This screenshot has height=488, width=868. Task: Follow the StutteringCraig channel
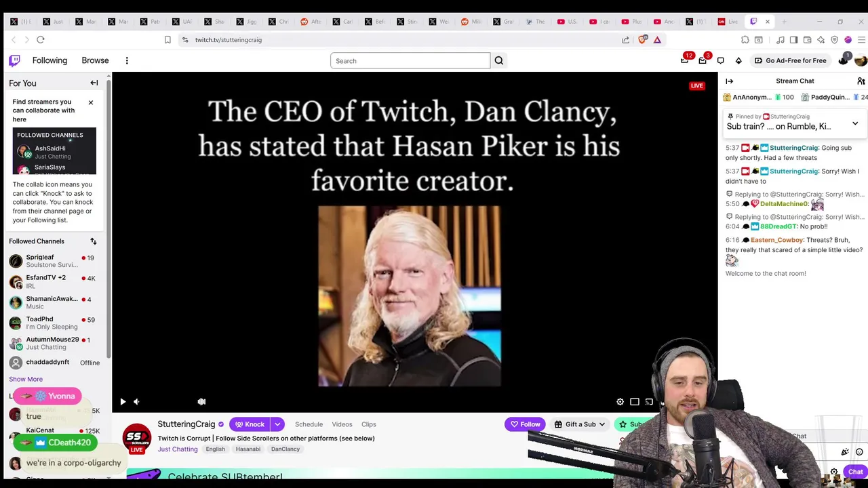[x=525, y=424]
